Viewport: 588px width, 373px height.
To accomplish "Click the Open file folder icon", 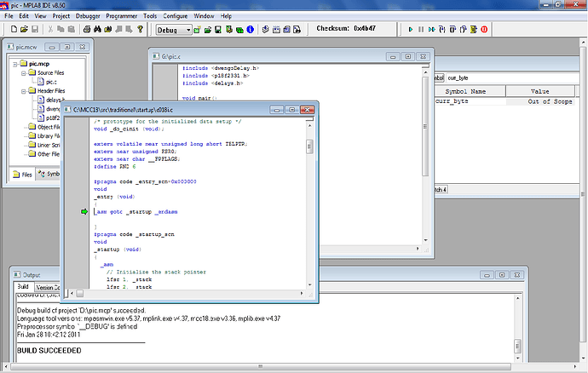I will [24, 29].
